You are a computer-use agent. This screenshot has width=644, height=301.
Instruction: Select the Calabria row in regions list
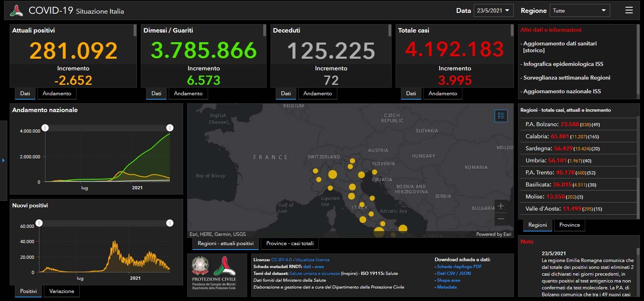[x=578, y=136]
